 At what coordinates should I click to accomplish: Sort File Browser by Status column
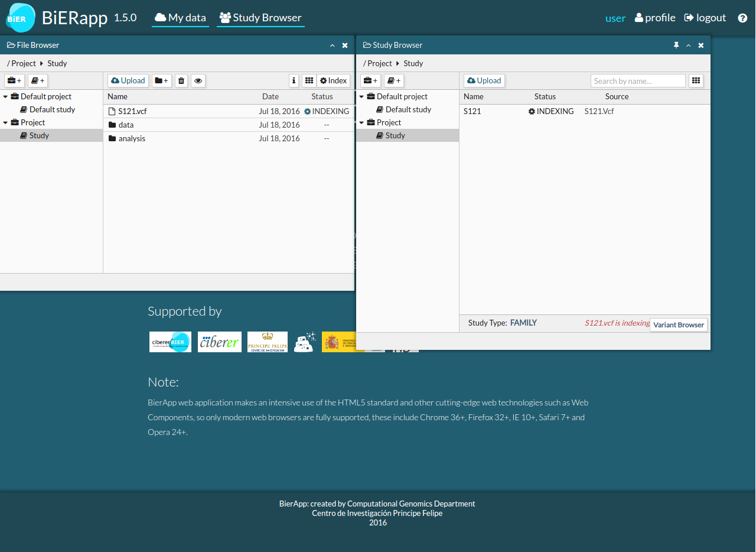point(322,96)
